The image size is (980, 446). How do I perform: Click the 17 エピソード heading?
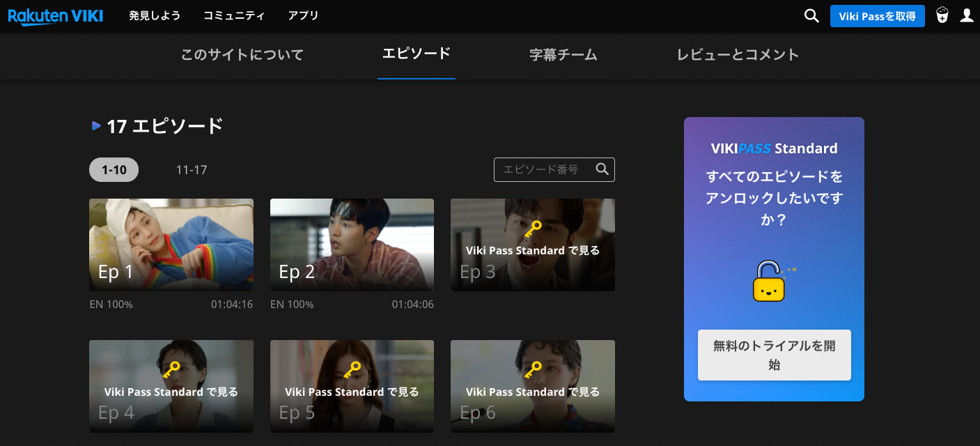point(165,126)
